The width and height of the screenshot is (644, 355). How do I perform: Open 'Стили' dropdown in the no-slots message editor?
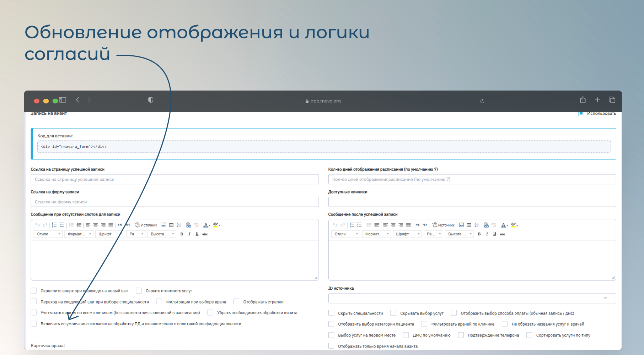coord(48,234)
